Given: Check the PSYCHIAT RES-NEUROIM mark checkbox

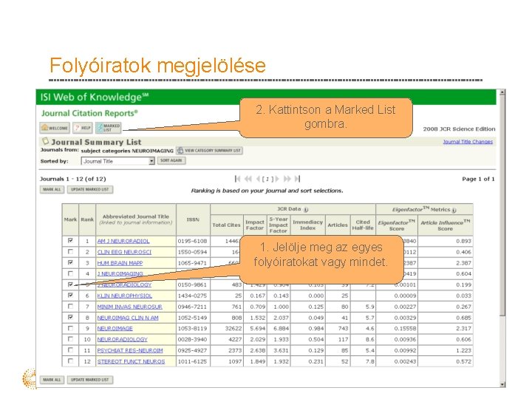Looking at the screenshot, I should click(x=71, y=349).
